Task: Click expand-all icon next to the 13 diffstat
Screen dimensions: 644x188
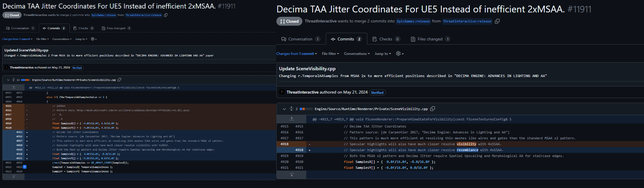Action: point(14,80)
